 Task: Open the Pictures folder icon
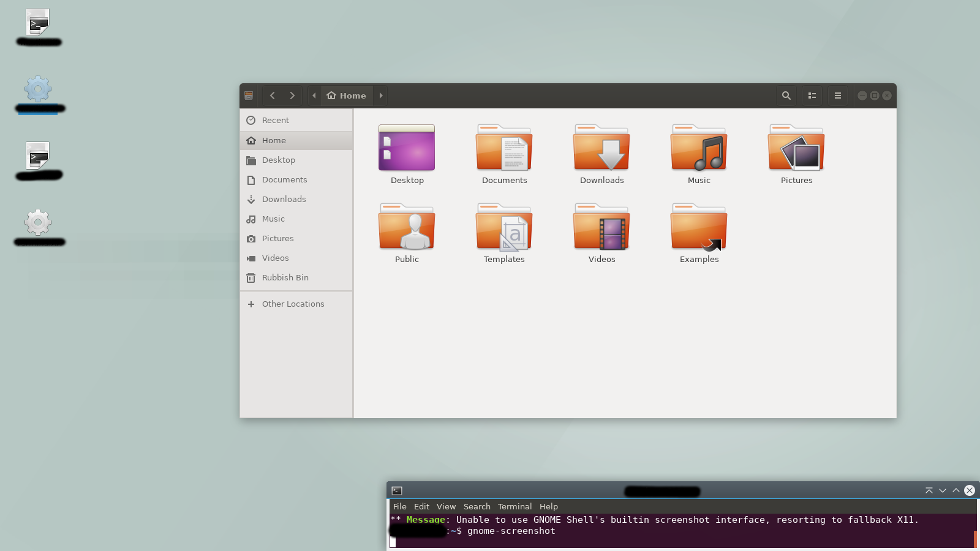tap(796, 148)
